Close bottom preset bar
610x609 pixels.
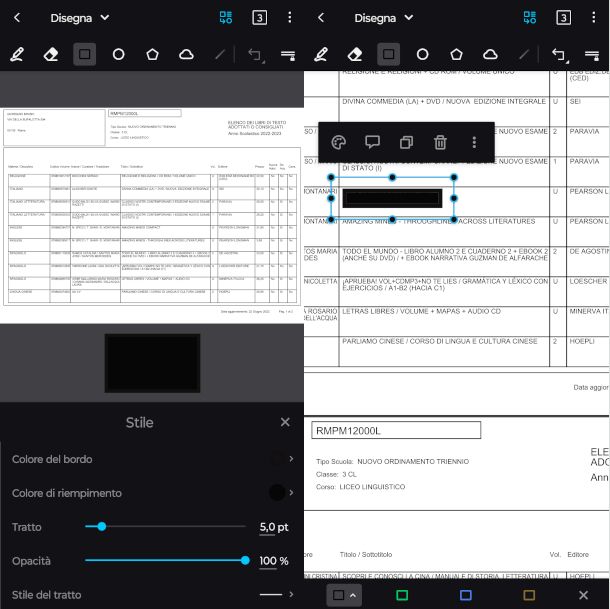(x=583, y=595)
